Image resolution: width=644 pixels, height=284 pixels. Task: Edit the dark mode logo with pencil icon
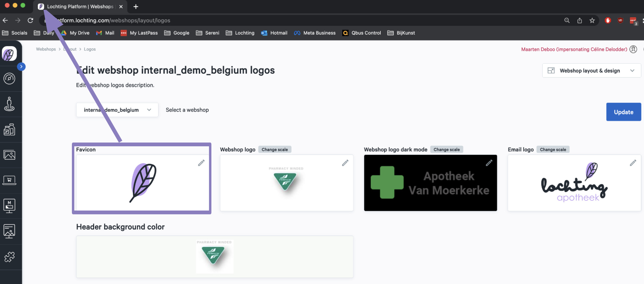(489, 163)
